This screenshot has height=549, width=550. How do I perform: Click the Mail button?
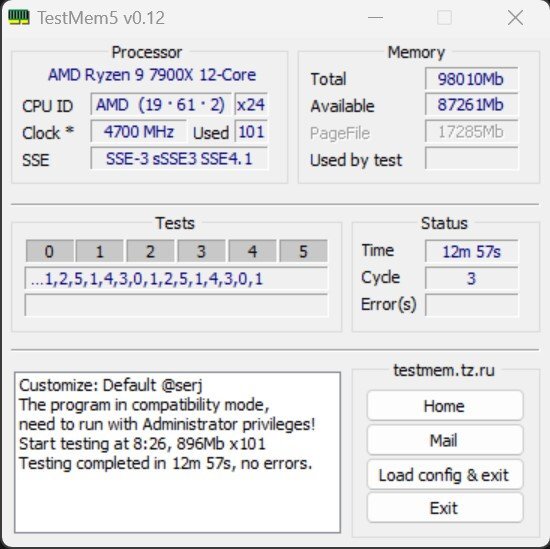tap(444, 440)
